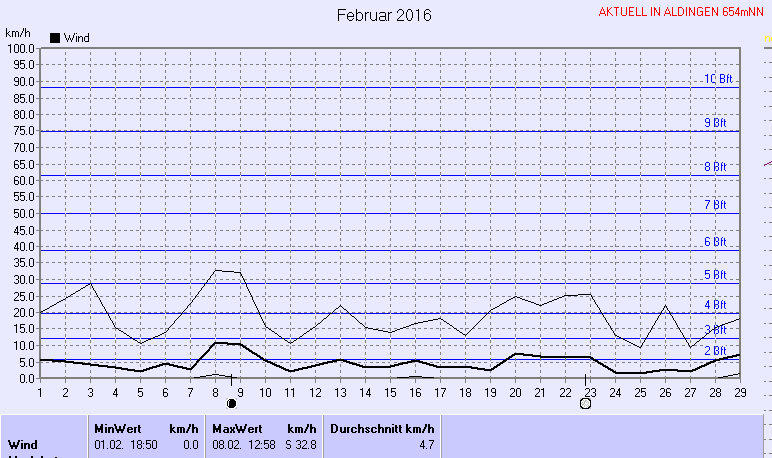Select the 6 Bft scale label

(714, 242)
